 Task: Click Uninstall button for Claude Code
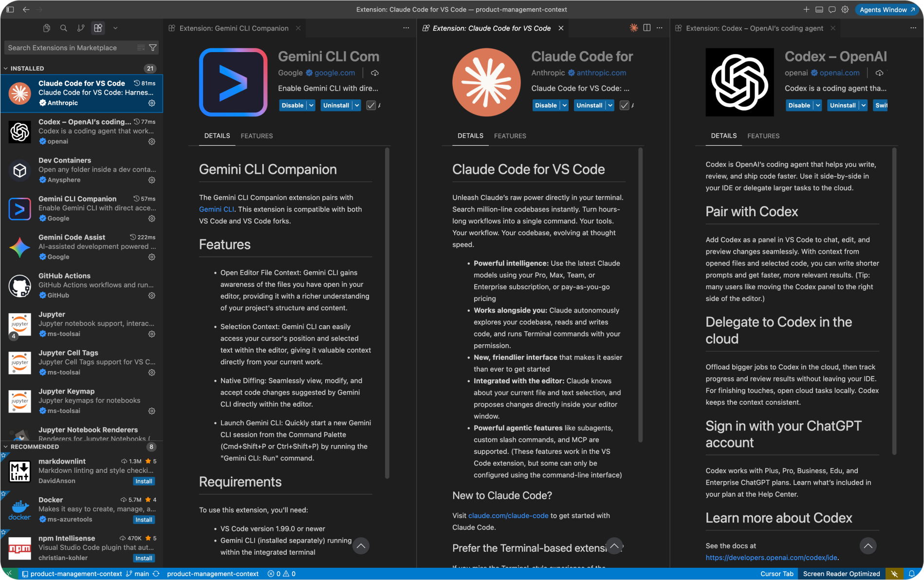pos(589,106)
